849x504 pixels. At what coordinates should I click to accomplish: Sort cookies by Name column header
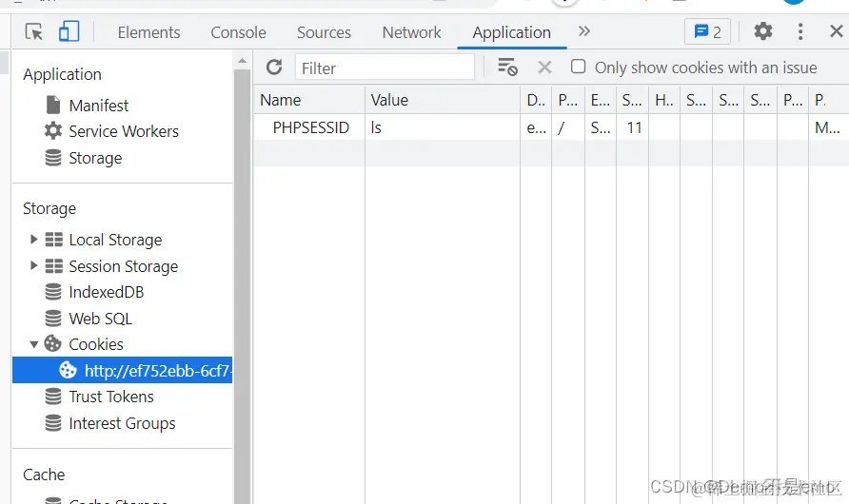pos(309,100)
